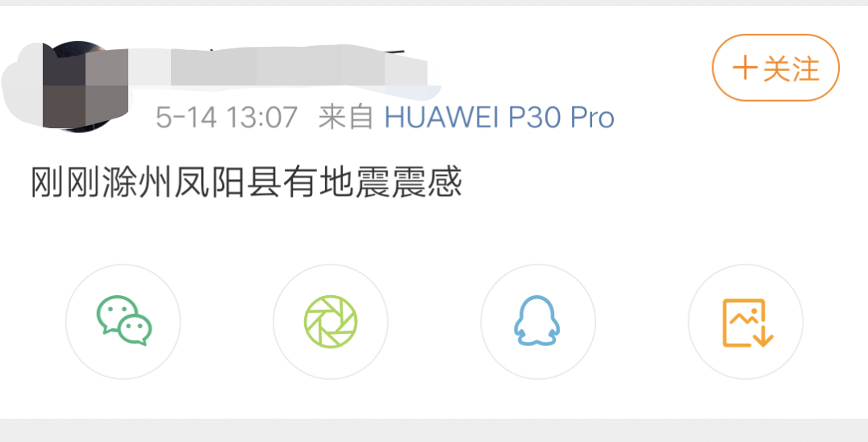Share via the green shutter Moments icon
Viewport: 868px width, 442px height.
click(x=331, y=321)
